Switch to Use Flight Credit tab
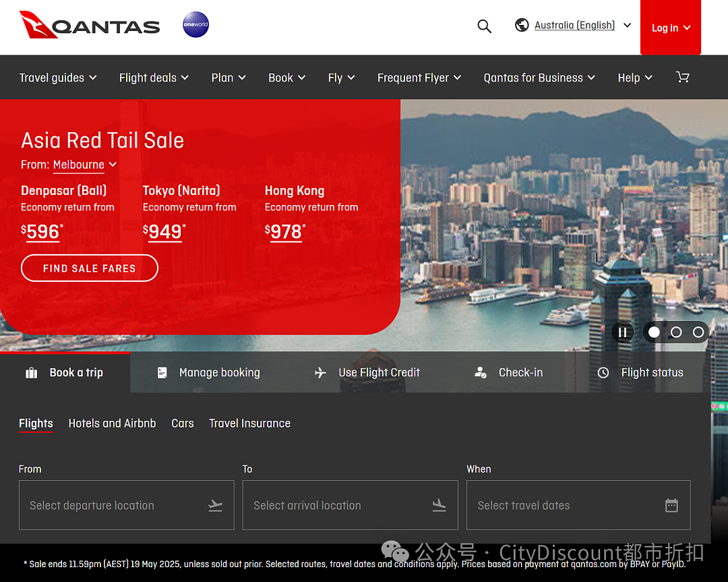The height and width of the screenshot is (582, 728). [x=367, y=372]
